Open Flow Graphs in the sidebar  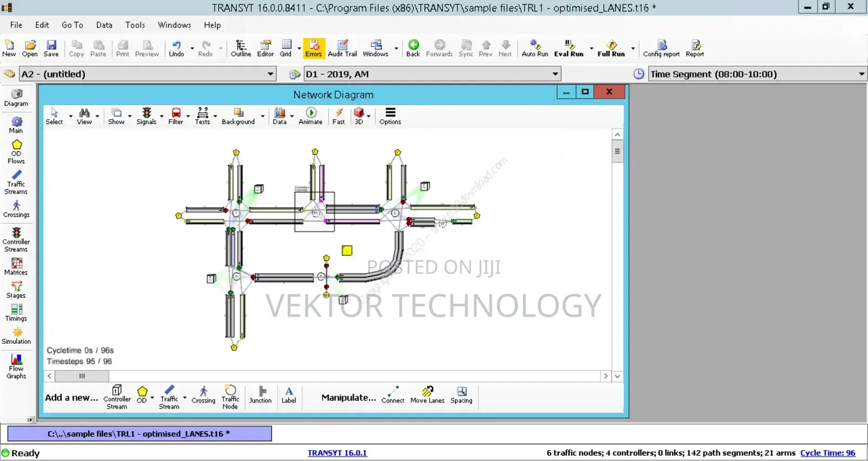[16, 367]
